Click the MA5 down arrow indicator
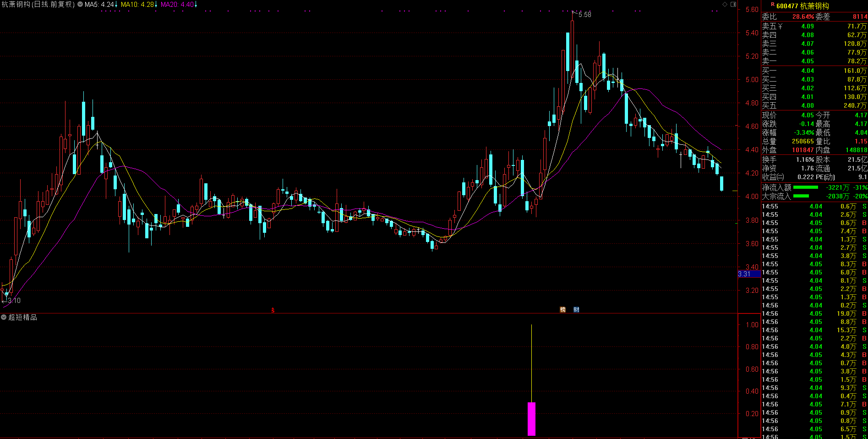This screenshot has width=868, height=439. tap(116, 5)
